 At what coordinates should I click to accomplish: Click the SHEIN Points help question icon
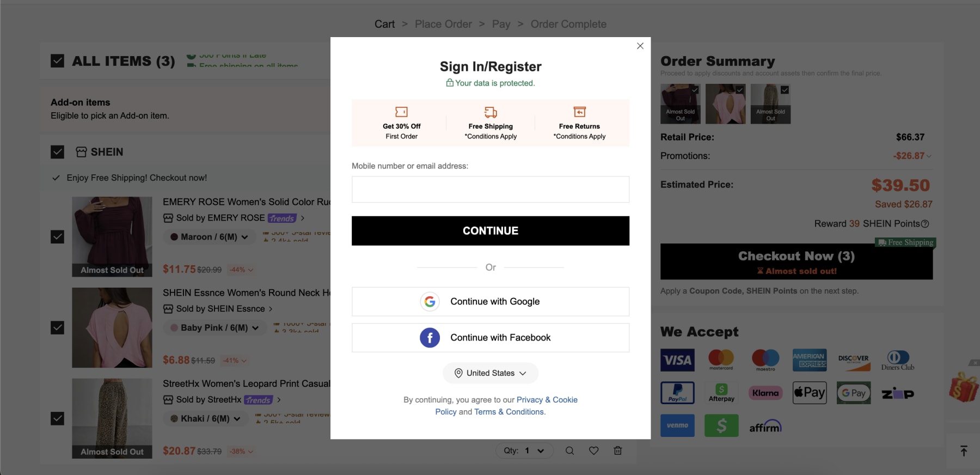pyautogui.click(x=925, y=224)
